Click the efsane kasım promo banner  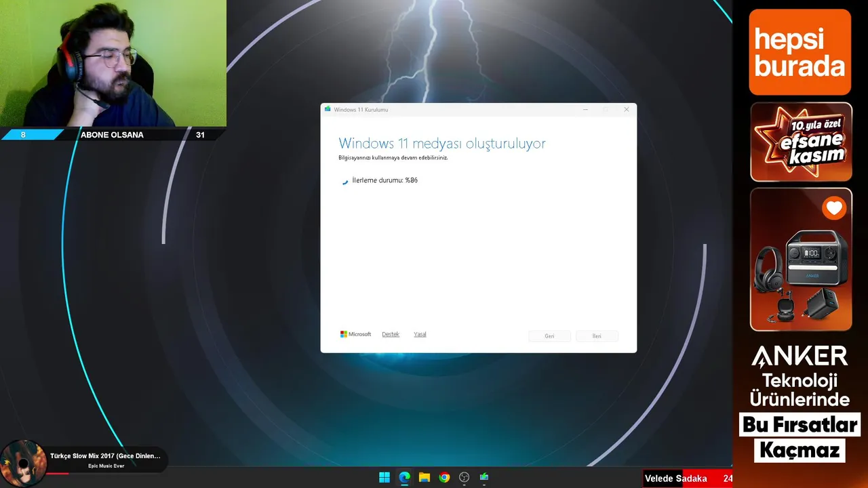(x=801, y=142)
